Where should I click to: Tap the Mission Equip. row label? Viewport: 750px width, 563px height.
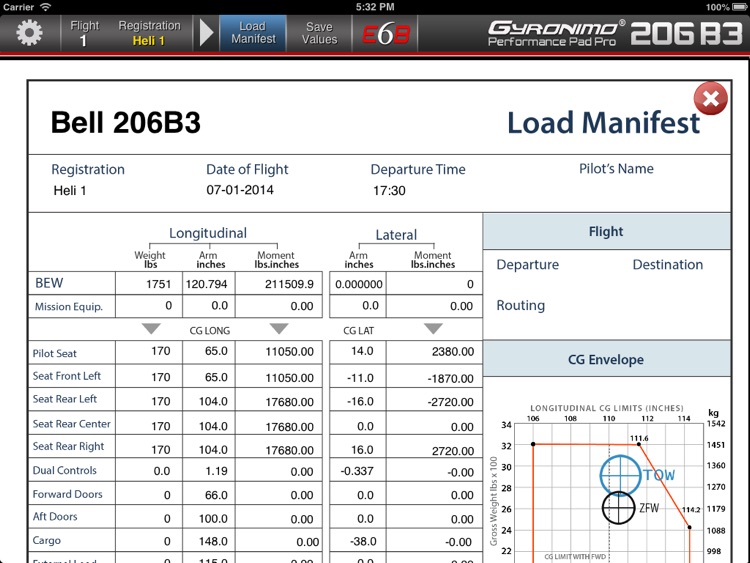(69, 307)
